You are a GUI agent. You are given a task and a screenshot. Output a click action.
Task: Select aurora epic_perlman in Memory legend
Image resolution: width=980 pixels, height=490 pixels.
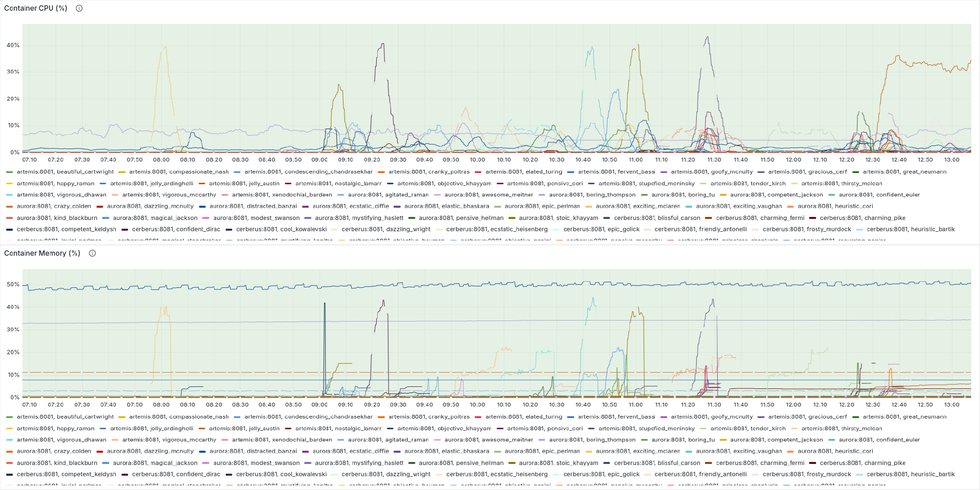point(542,451)
